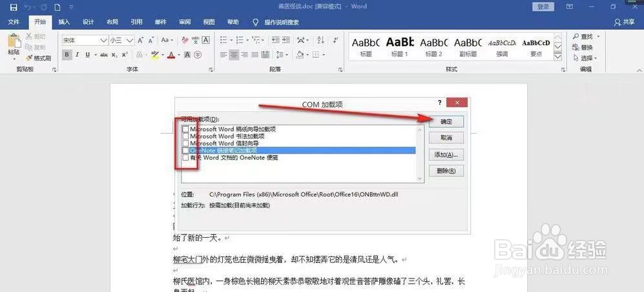Screen dimensions: 644x292
Task: Open the 文件 (File) tab
Action: coord(14,22)
